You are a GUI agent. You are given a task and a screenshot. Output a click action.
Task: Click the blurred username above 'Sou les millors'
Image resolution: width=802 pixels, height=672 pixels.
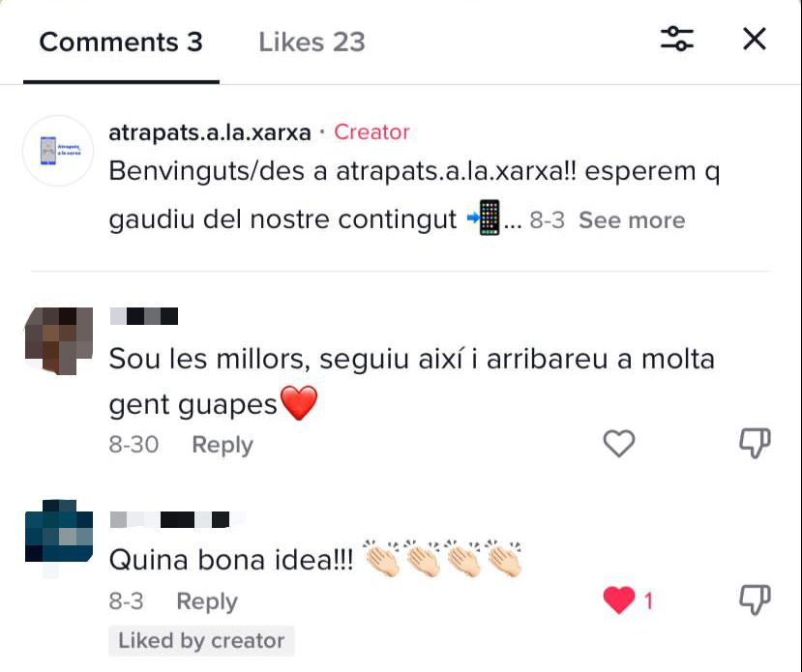[144, 316]
